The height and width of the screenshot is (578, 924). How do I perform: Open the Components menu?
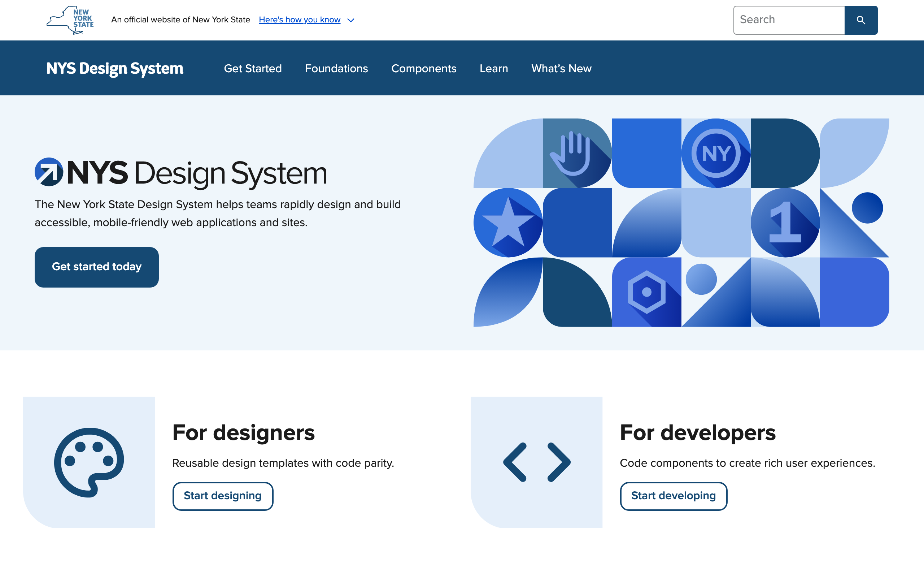pyautogui.click(x=424, y=68)
